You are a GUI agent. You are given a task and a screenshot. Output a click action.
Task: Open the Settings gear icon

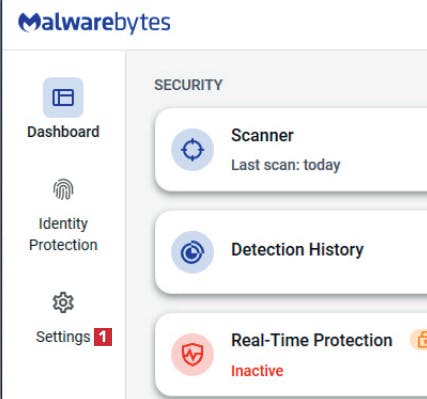63,302
